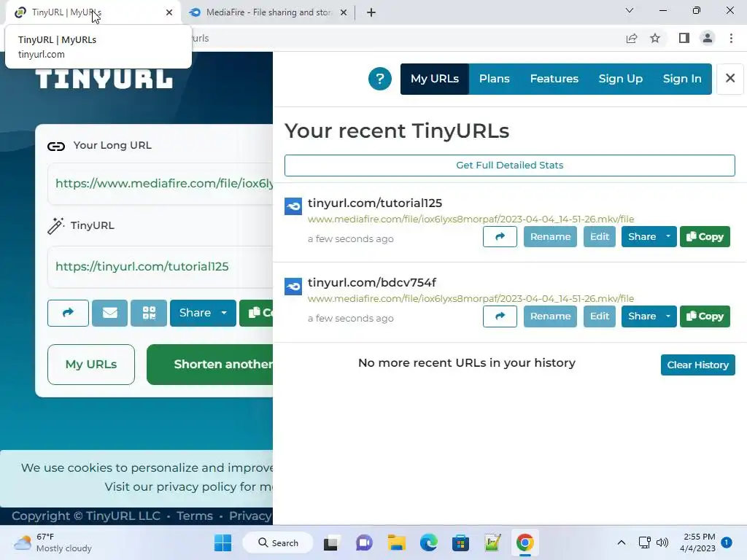This screenshot has width=747, height=560.
Task: Rename the bdcv754f TinyURL
Action: [x=550, y=316]
